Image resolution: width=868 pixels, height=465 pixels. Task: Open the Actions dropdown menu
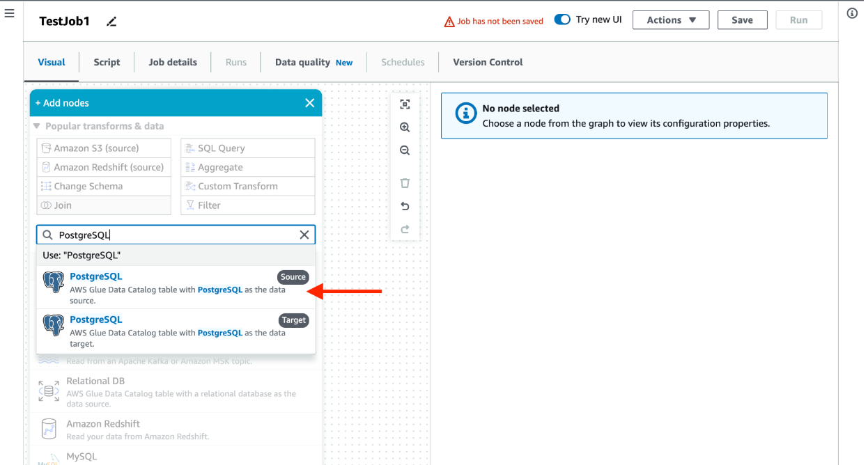(x=670, y=20)
